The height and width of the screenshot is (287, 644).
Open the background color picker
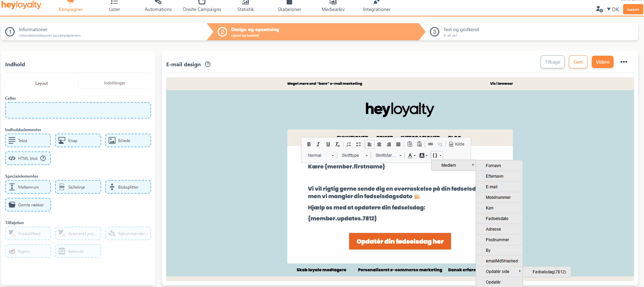pos(424,155)
